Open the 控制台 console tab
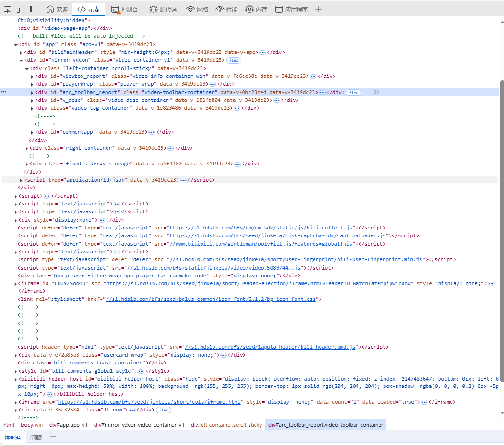Image resolution: width=504 pixels, height=446 pixels. 125,9
